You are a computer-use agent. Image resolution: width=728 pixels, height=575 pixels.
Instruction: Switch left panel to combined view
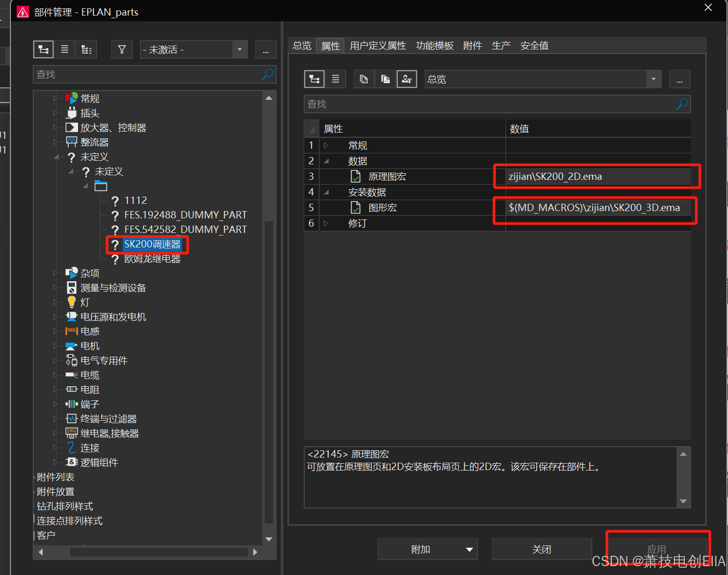pyautogui.click(x=86, y=49)
